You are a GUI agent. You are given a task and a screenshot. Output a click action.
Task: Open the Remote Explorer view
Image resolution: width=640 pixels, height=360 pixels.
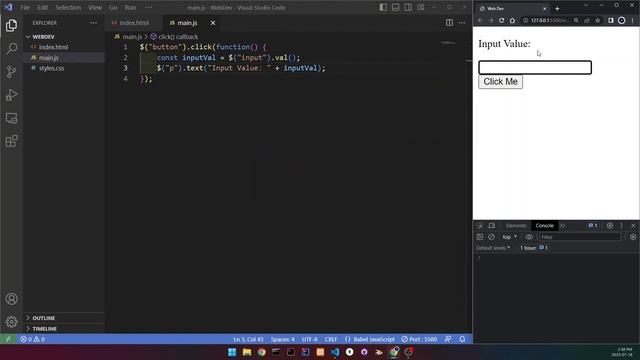pos(11,118)
